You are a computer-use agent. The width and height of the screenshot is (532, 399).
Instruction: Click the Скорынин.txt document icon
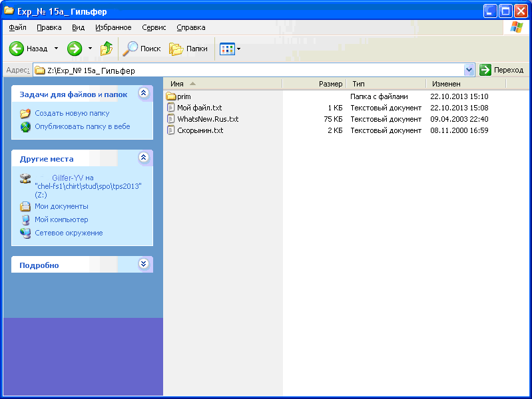pyautogui.click(x=171, y=130)
